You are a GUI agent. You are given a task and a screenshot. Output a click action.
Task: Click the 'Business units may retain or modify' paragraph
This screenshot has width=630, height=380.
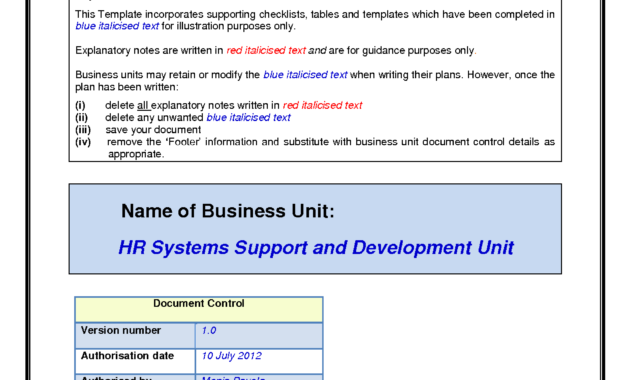[x=315, y=81]
